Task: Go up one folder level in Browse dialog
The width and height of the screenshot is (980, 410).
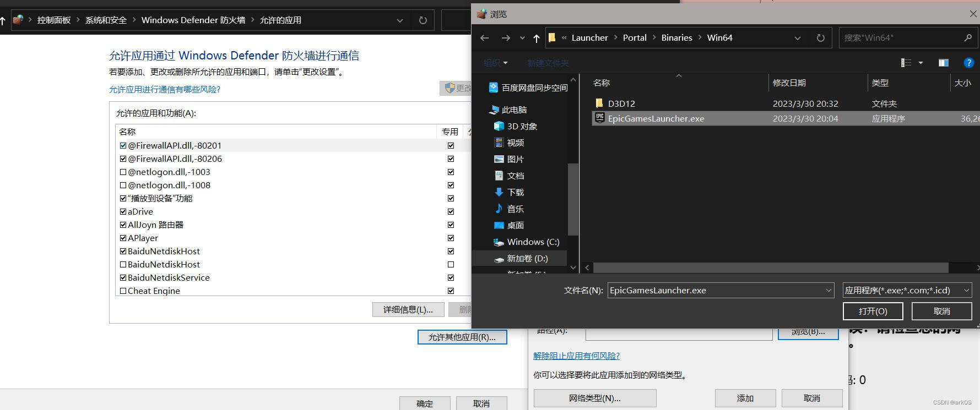Action: point(537,38)
